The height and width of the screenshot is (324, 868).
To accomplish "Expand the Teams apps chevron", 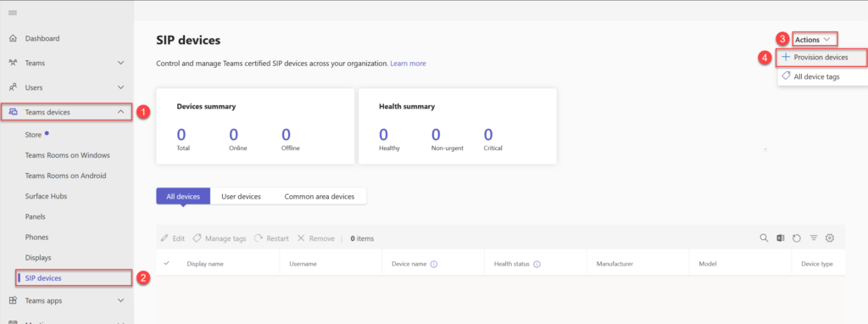I will coord(121,300).
